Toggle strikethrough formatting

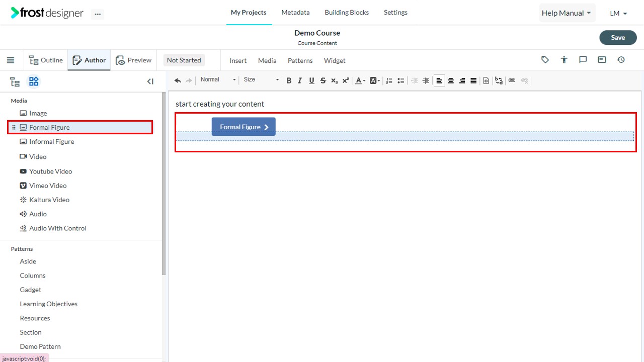(323, 80)
